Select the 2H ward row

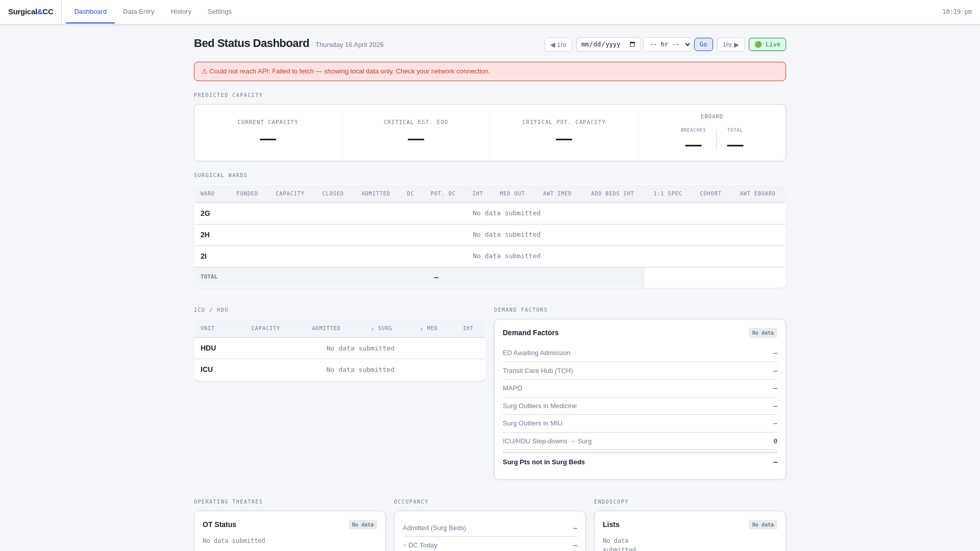(490, 235)
